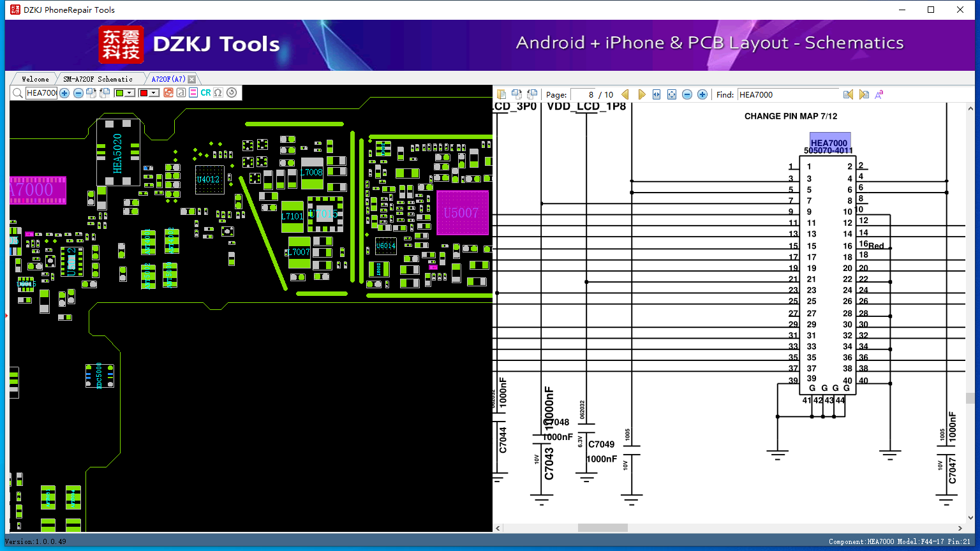Click the schematic fit-to-width icon
The height and width of the screenshot is (551, 980).
(x=657, y=94)
